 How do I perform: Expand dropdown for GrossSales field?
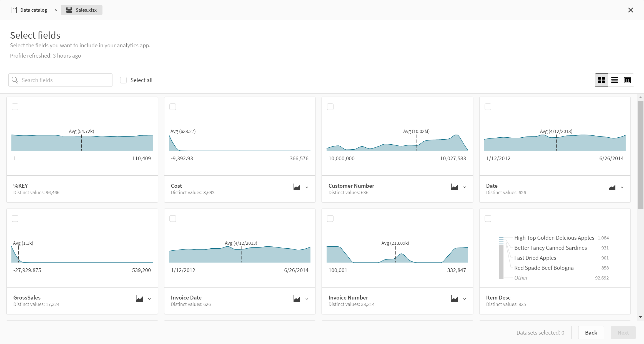click(149, 299)
